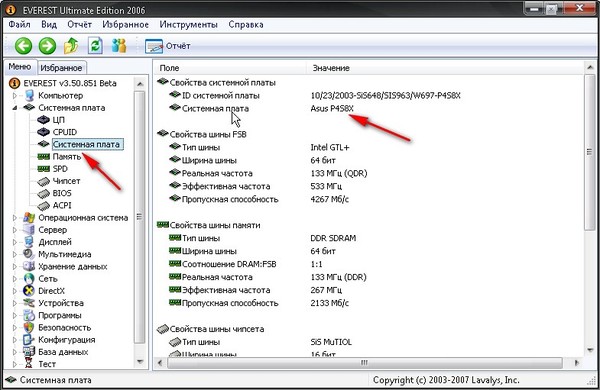Click the tree panel scroll-up arrow

140,84
